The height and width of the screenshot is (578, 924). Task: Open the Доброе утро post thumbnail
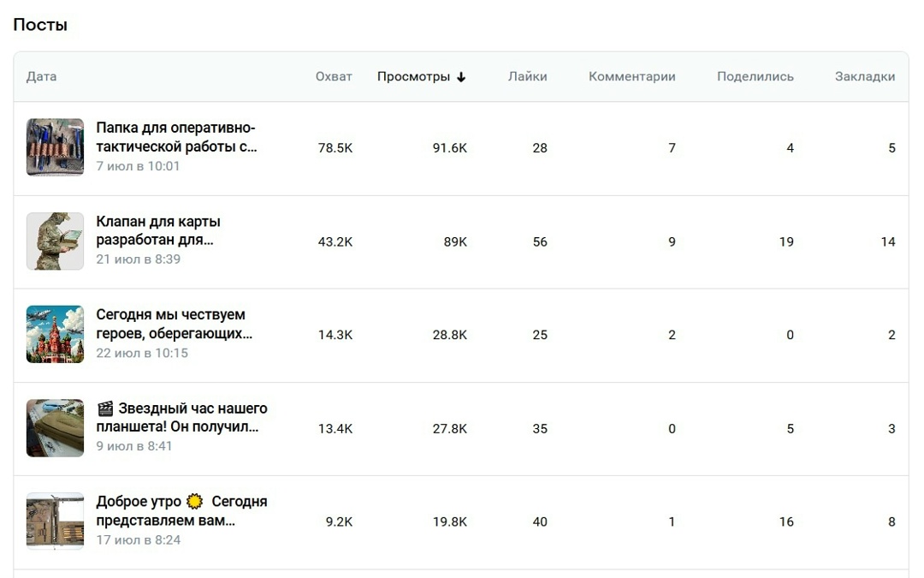(x=55, y=521)
